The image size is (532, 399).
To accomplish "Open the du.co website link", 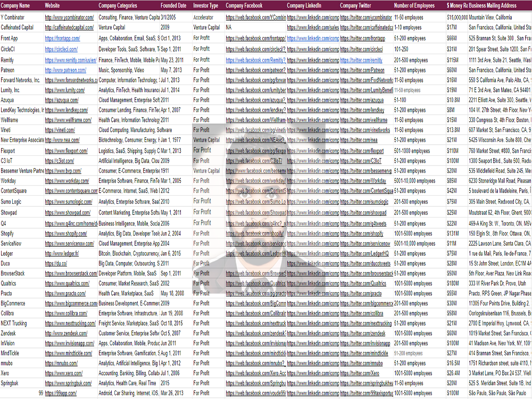I will [x=56, y=264].
